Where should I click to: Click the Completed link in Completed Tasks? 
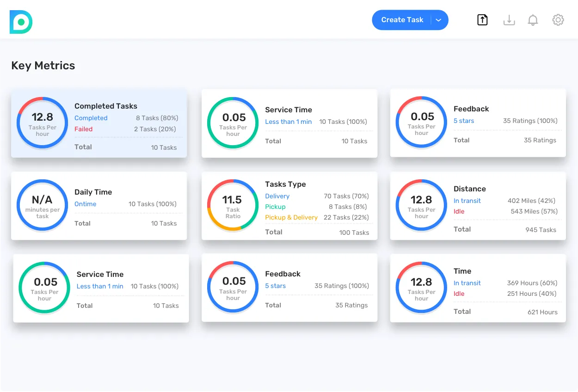[91, 118]
